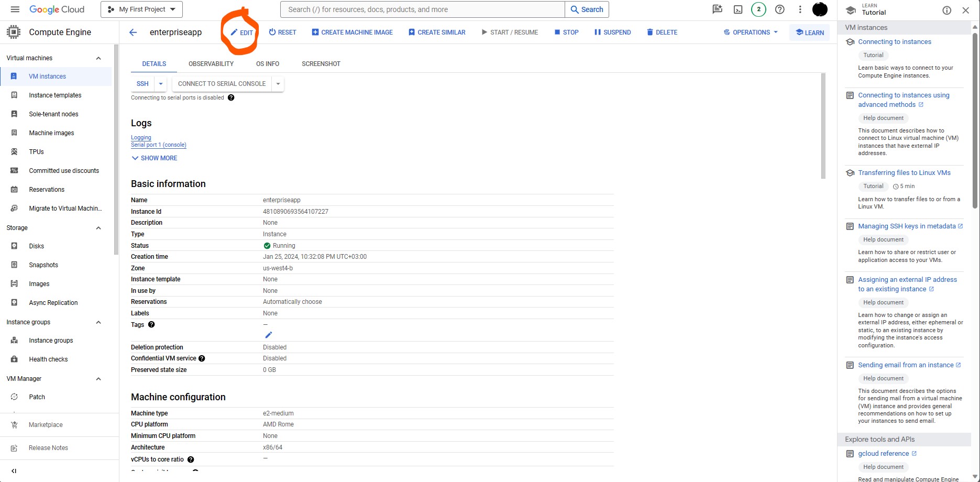Open the Logging link
The image size is (980, 482).
pyautogui.click(x=141, y=137)
